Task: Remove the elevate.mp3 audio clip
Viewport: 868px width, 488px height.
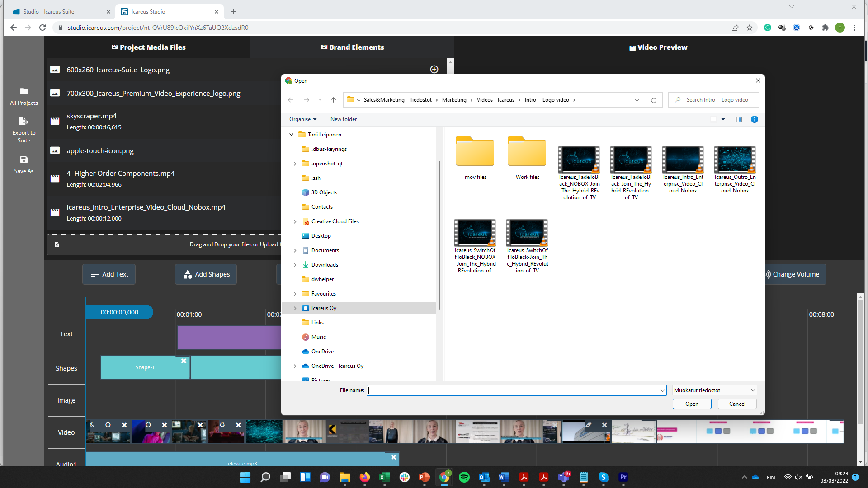Action: (x=393, y=457)
